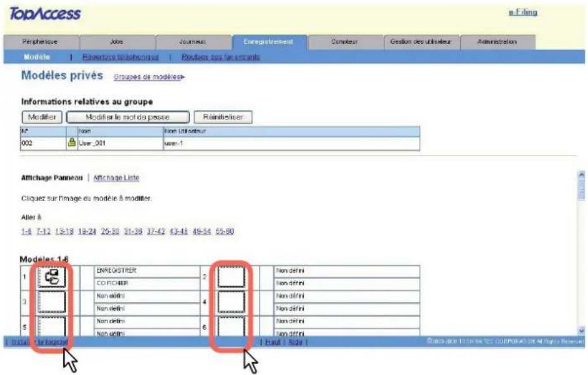Image resolution: width=588 pixels, height=375 pixels.
Task: Click the Aide footer link
Action: (x=295, y=342)
